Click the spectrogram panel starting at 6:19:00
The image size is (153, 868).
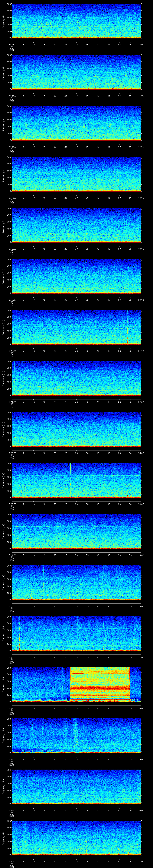click(x=77, y=276)
